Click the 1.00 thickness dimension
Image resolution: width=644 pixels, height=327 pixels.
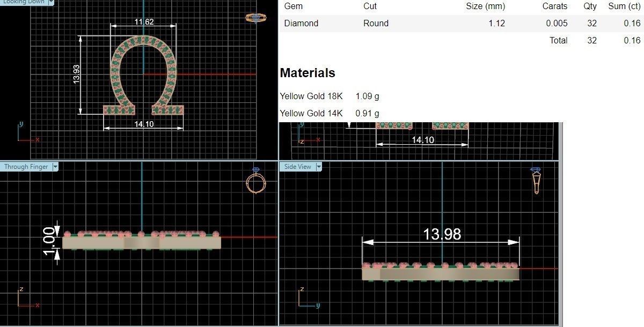[x=49, y=241]
